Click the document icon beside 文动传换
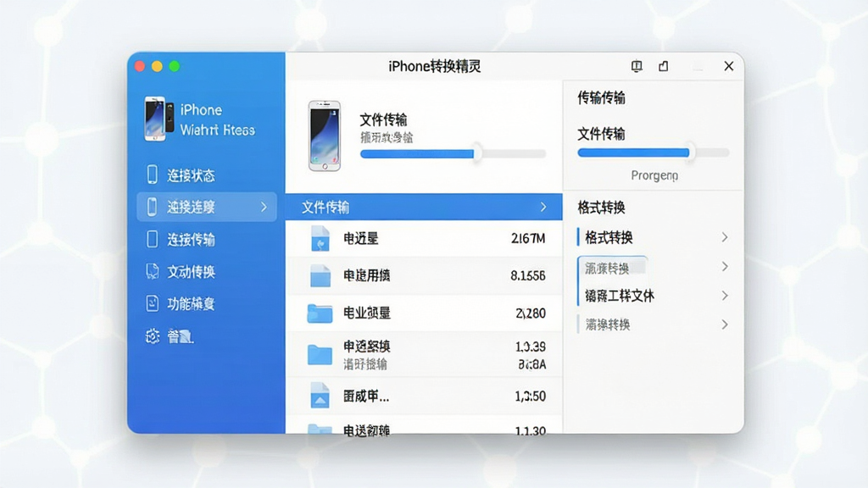This screenshot has height=488, width=868. (153, 271)
